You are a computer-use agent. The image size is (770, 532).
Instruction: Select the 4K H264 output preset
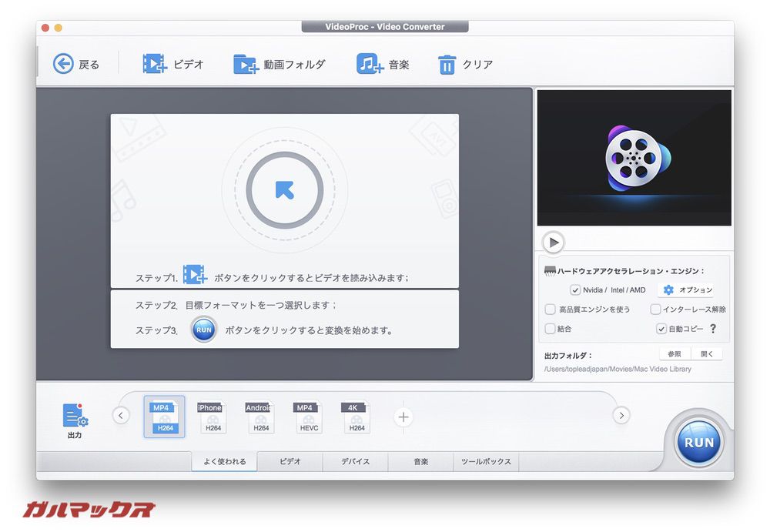(x=356, y=417)
